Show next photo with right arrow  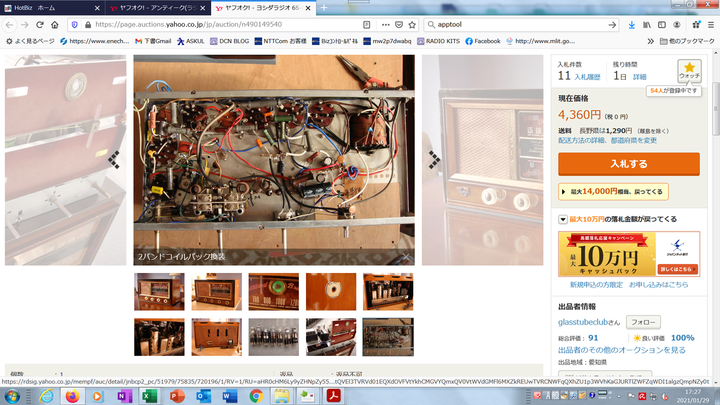coord(434,159)
